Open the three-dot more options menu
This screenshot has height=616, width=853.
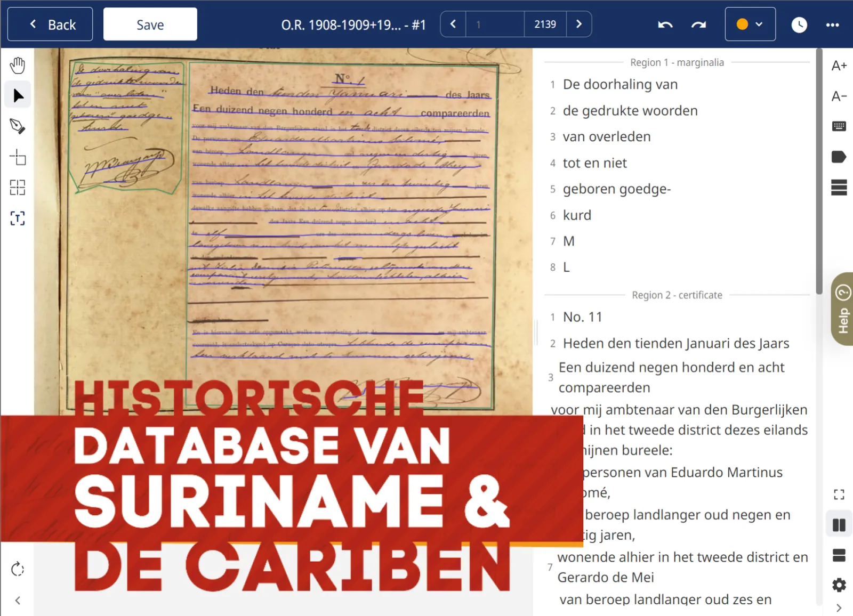[x=833, y=25]
